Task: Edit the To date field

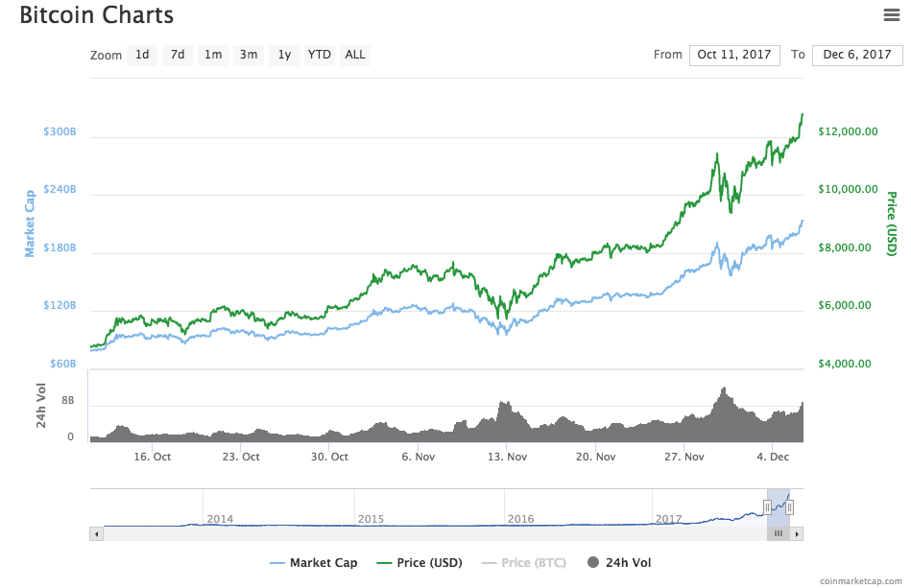Action: 857,55
